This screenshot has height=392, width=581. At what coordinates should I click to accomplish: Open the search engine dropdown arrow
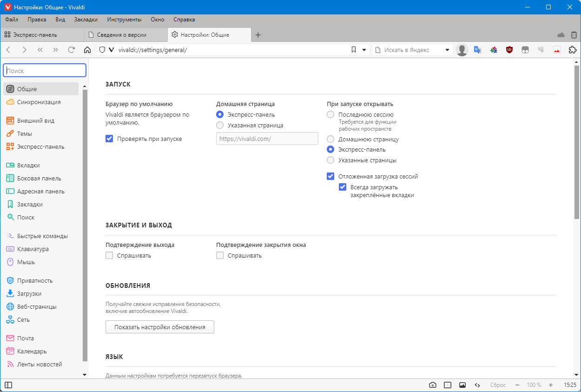(448, 50)
